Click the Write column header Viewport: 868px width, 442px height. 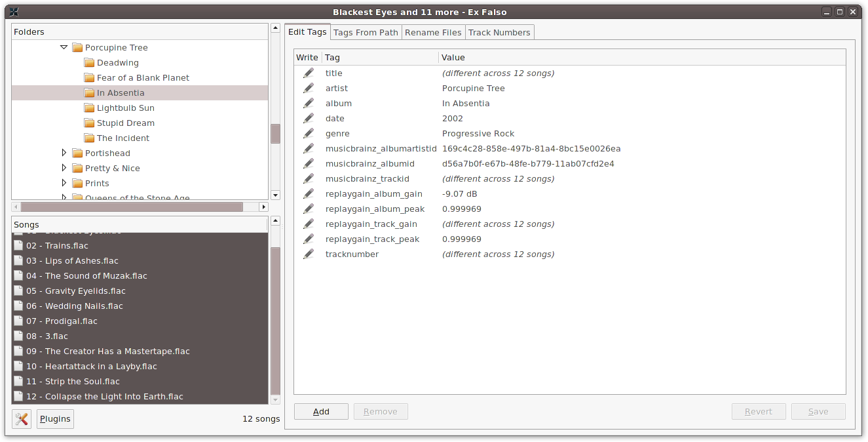tap(307, 57)
